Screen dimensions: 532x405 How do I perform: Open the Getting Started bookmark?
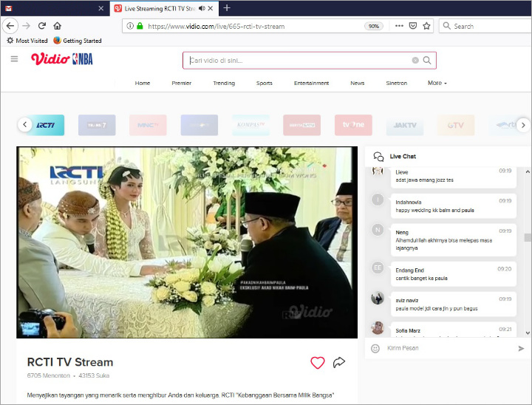coord(78,41)
